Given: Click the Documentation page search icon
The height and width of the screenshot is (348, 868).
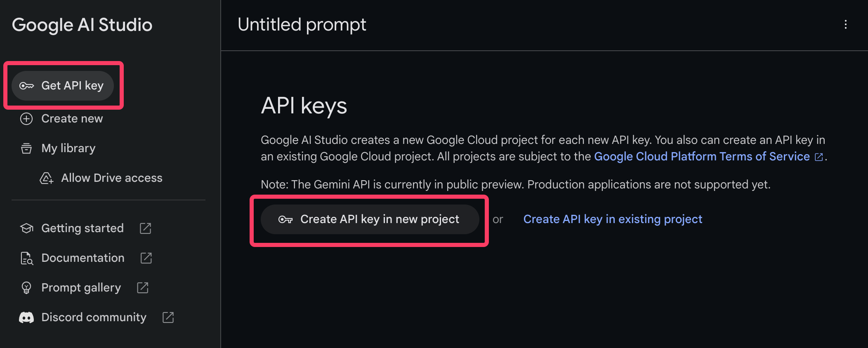Looking at the screenshot, I should click(26, 258).
